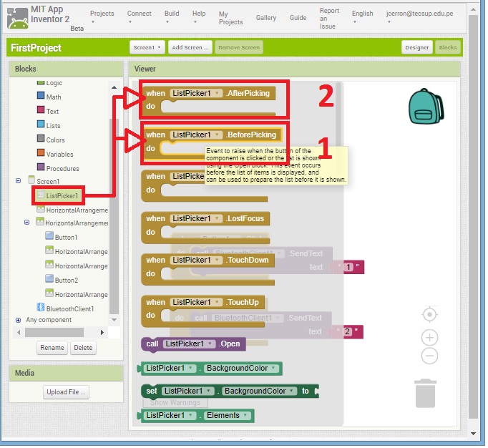Click the Upload File button

click(66, 392)
